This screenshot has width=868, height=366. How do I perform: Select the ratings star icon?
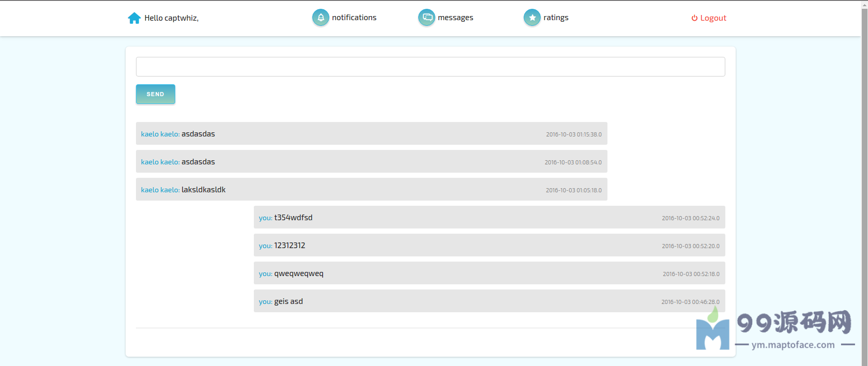tap(532, 18)
